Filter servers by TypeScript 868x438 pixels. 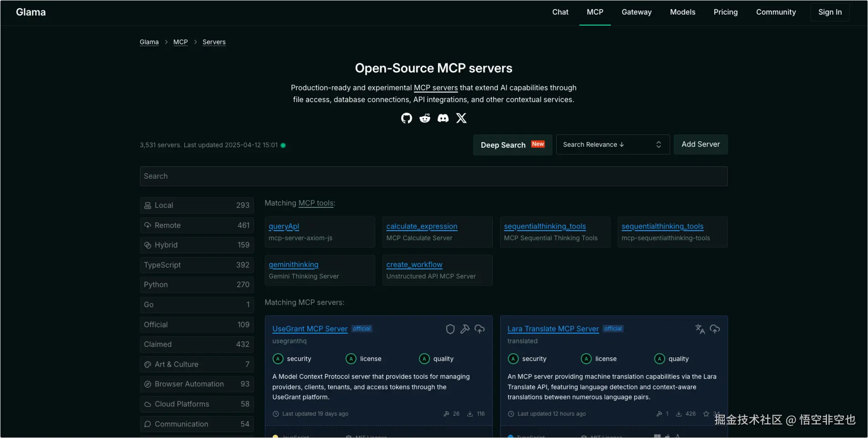[197, 265]
